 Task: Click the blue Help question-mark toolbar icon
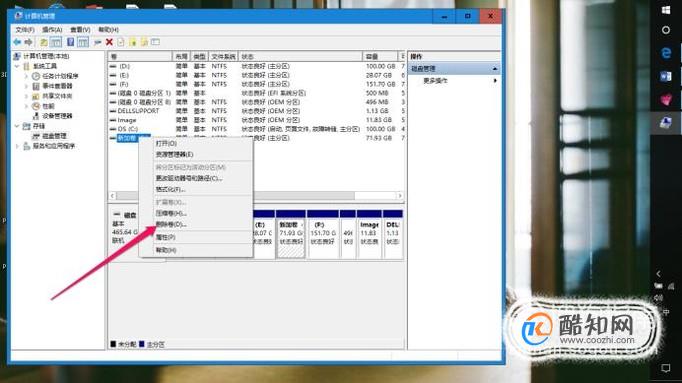click(70, 42)
